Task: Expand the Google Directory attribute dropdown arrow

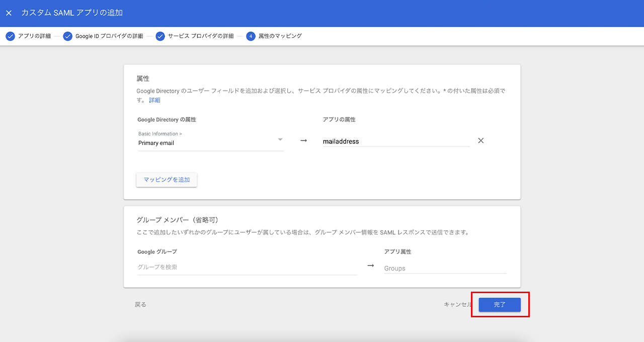Action: click(280, 140)
